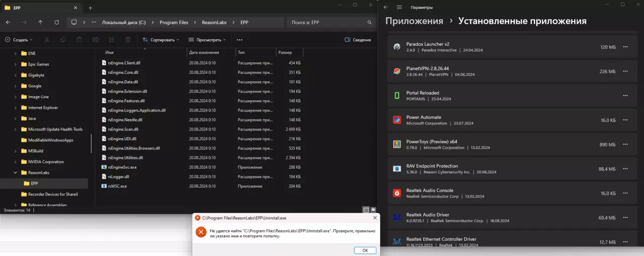Open more options for Power Automate
This screenshot has height=256, width=644.
click(625, 120)
